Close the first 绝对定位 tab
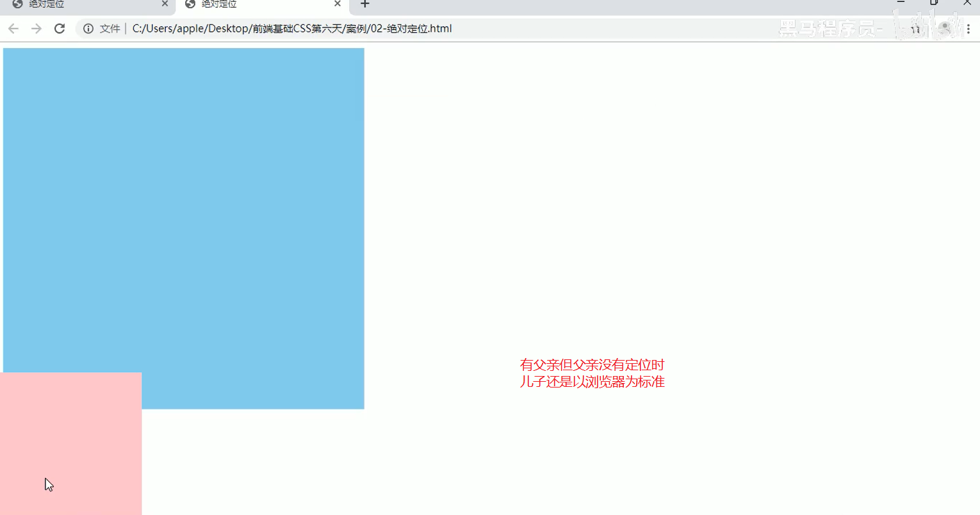Viewport: 980px width, 515px height. (165, 4)
